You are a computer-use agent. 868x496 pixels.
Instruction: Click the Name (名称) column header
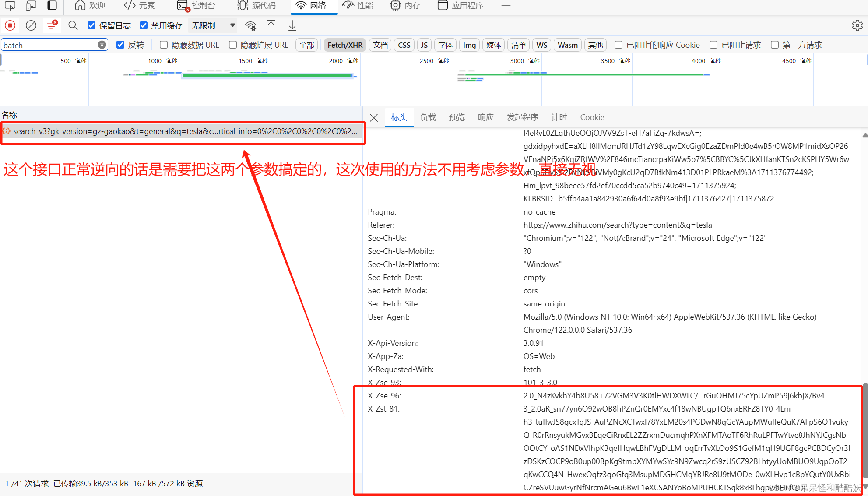(x=10, y=115)
